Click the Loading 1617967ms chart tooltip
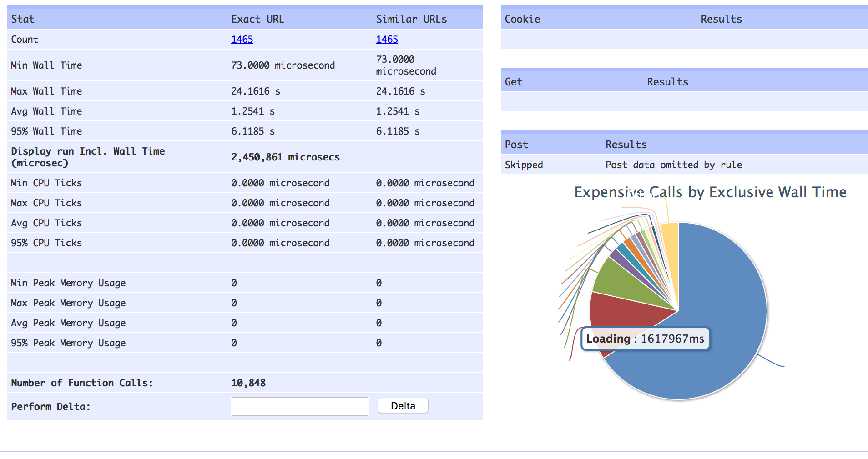The image size is (868, 459). (645, 339)
